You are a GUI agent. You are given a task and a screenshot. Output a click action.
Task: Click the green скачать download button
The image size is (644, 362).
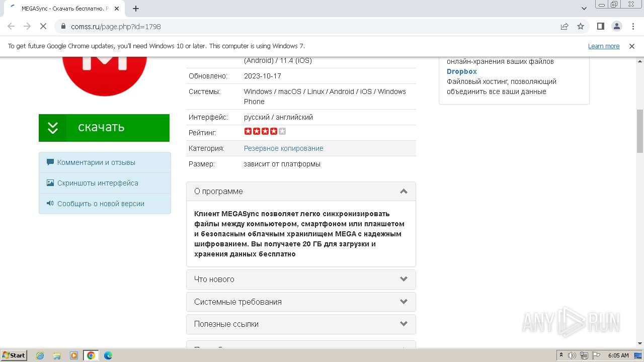pyautogui.click(x=104, y=128)
